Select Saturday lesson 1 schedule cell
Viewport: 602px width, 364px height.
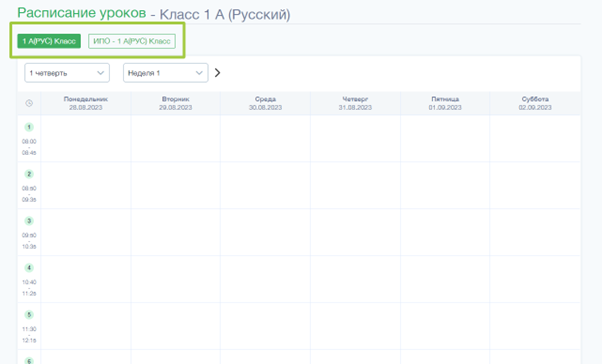pyautogui.click(x=535, y=139)
